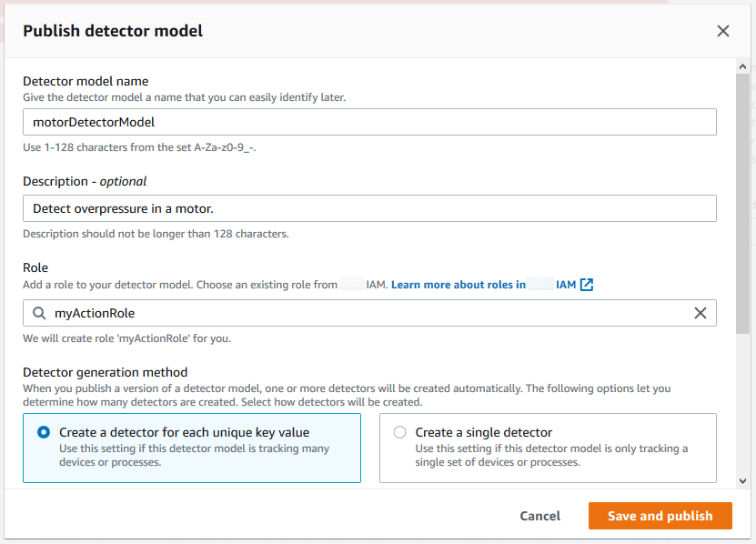Click the search magnifier icon in Role field
756x544 pixels.
pos(38,313)
